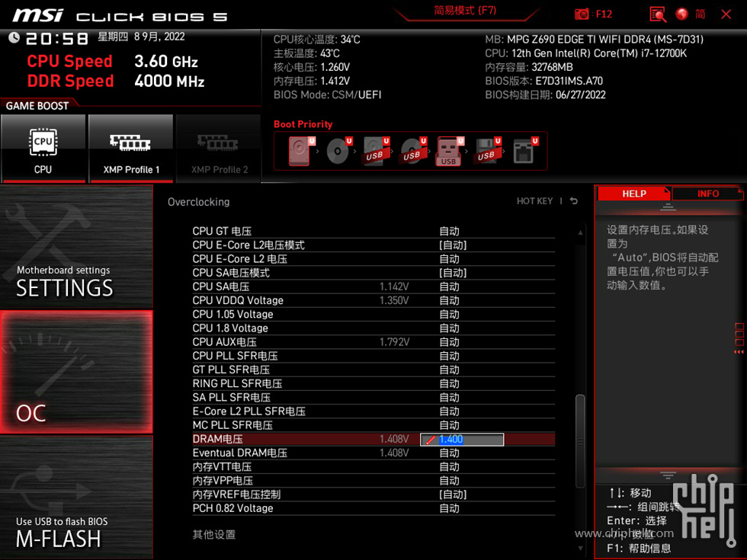Select the MC PLL SFR电压 row

[373, 425]
